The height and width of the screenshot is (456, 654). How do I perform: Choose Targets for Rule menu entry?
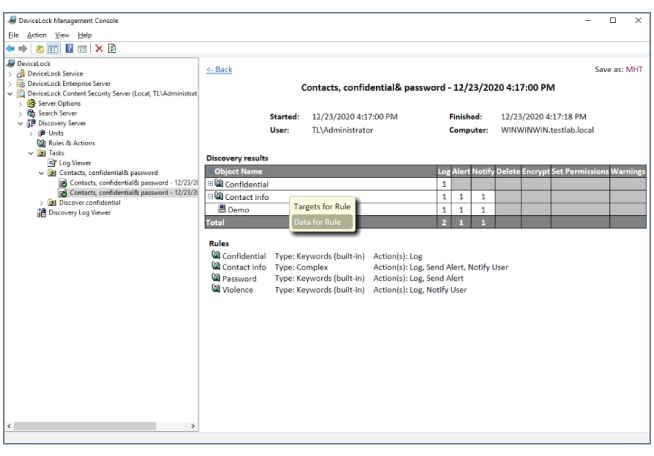point(320,207)
